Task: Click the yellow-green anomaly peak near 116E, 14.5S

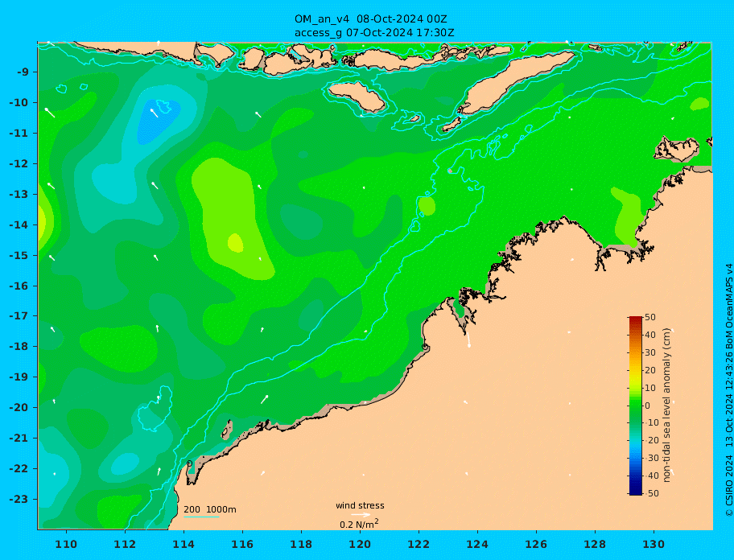Action: click(x=236, y=243)
